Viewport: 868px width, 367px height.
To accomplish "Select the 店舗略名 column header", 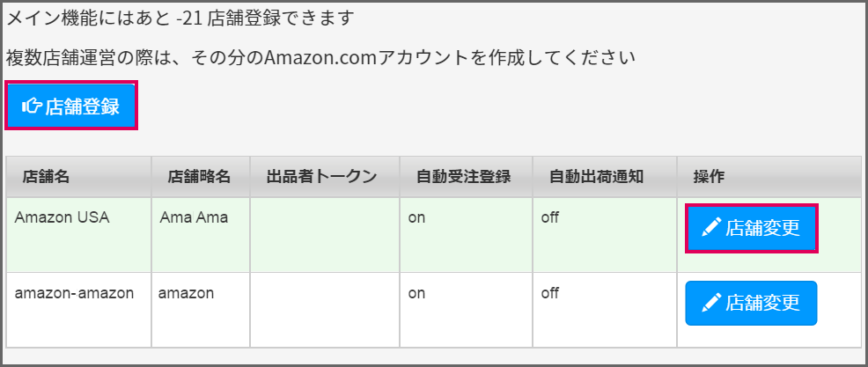I will click(x=201, y=177).
